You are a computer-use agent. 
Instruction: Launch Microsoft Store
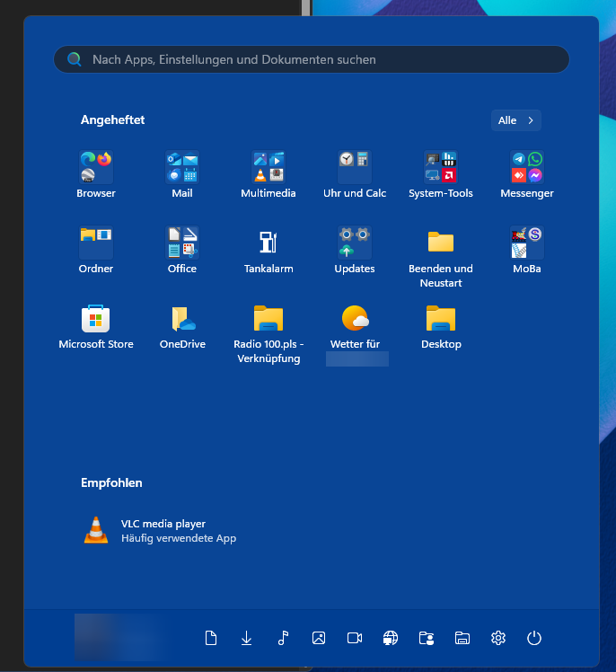pos(96,318)
